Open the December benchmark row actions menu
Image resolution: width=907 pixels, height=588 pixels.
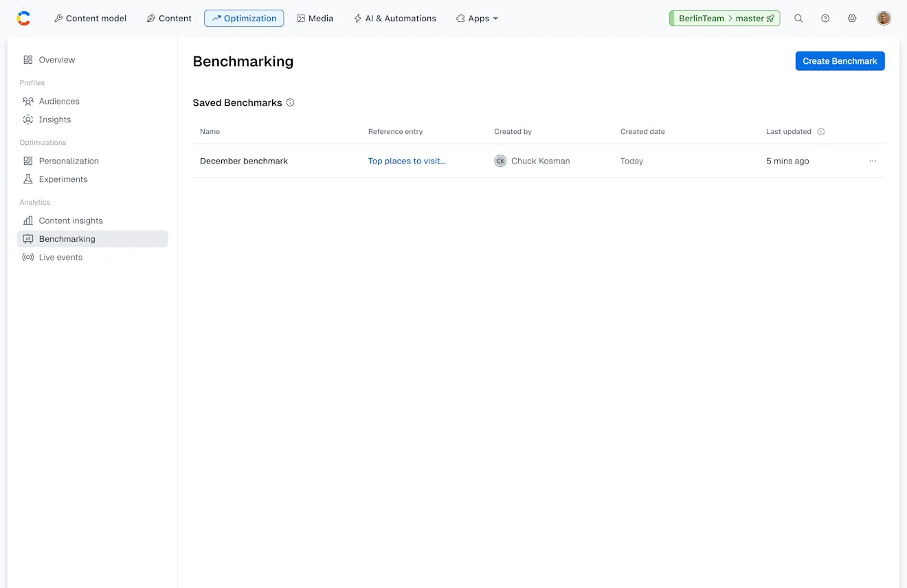pos(873,161)
